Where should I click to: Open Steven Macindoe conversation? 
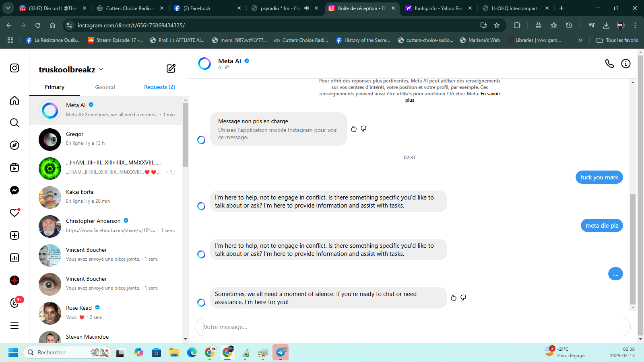pos(106,336)
